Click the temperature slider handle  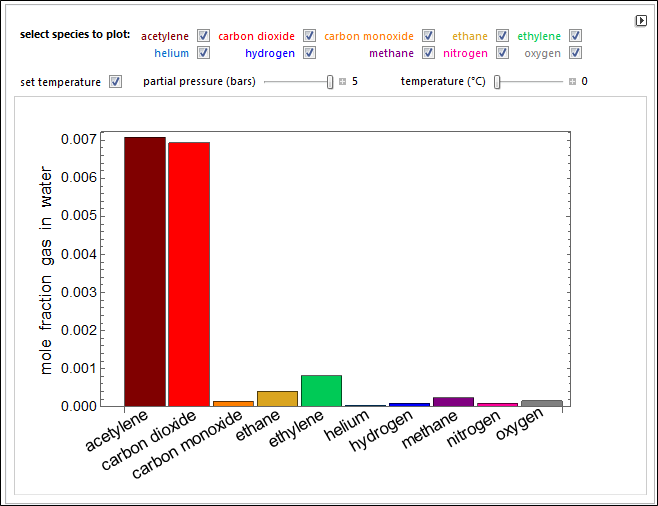pos(497,82)
